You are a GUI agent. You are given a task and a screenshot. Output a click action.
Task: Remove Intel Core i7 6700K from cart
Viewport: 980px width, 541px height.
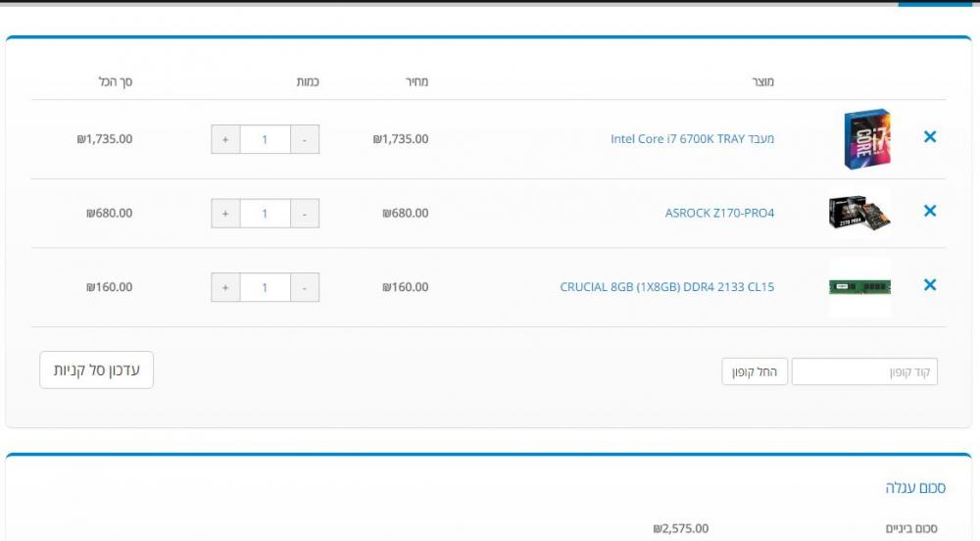click(x=929, y=137)
